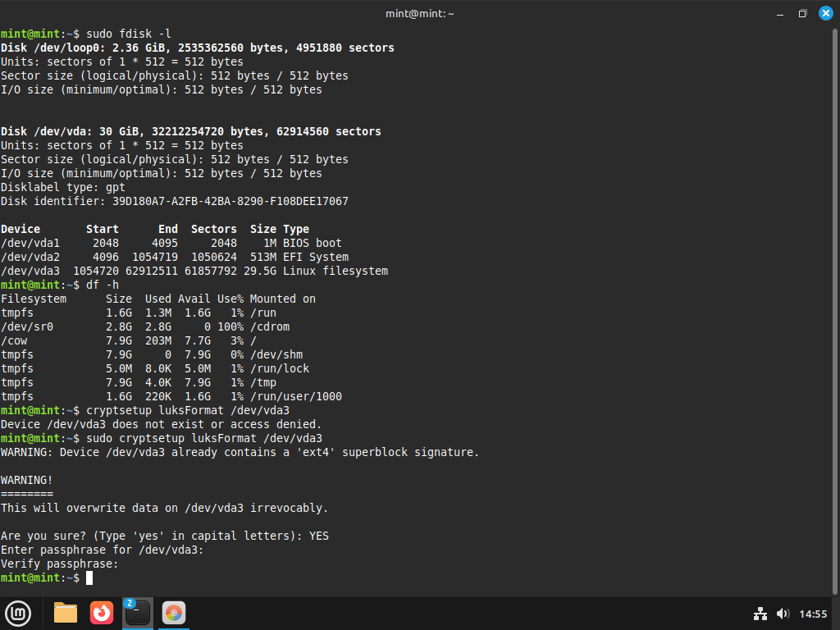Click the /dev/sr0 /cdrom filesystem row

156,326
